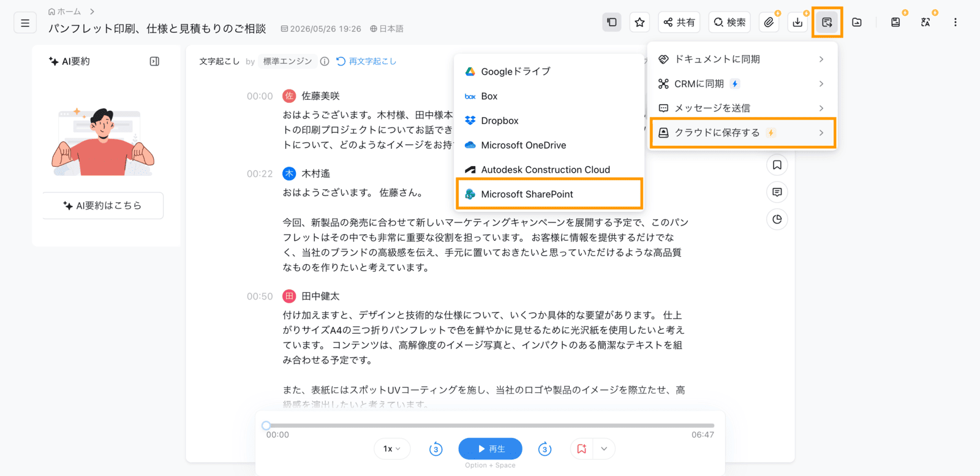This screenshot has height=476, width=980.
Task: Click the recording title text
Action: [x=157, y=28]
